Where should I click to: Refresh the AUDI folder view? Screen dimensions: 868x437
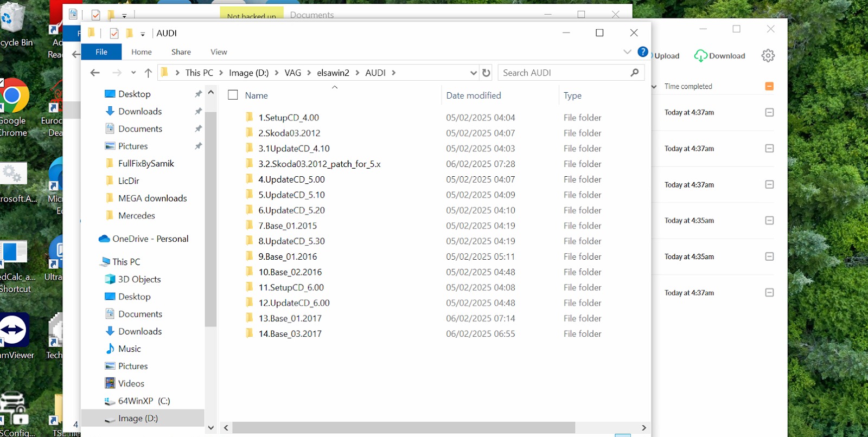[486, 73]
